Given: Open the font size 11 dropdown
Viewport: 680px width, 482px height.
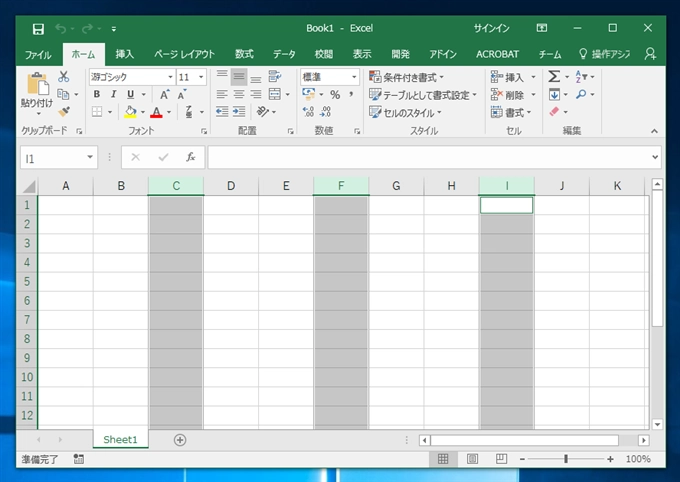Looking at the screenshot, I should click(x=201, y=77).
